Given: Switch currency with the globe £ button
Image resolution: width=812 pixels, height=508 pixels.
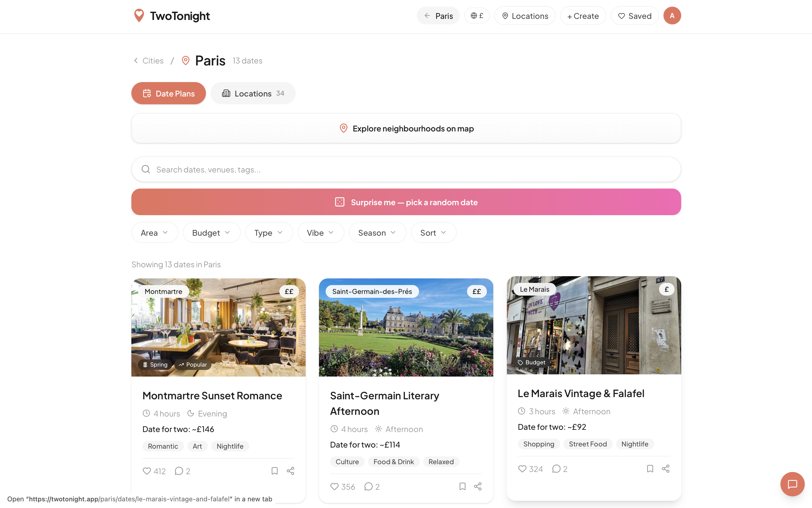Looking at the screenshot, I should pos(477,16).
